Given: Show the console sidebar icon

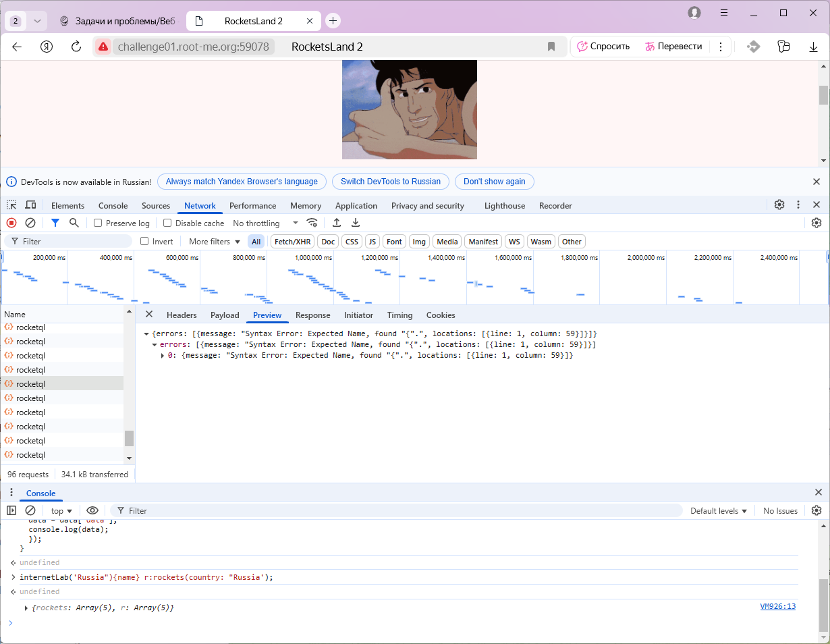Looking at the screenshot, I should point(11,510).
